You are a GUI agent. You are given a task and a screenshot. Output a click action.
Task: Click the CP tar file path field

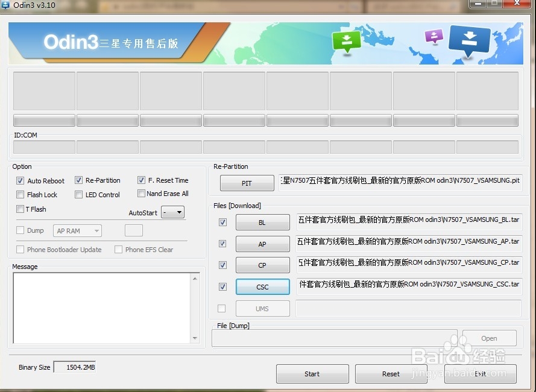(x=409, y=265)
